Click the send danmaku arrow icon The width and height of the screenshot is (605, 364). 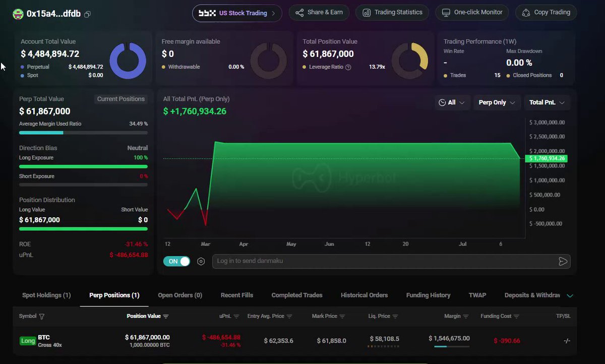[x=563, y=261]
